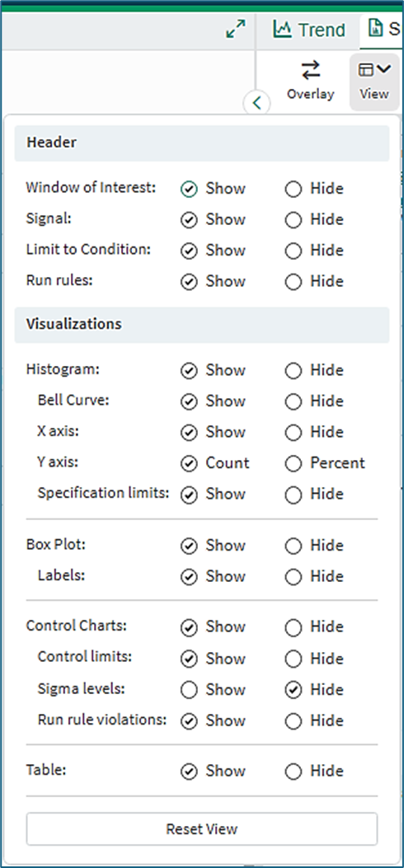This screenshot has width=404, height=868.
Task: Select Hide for Table
Action: pos(294,772)
